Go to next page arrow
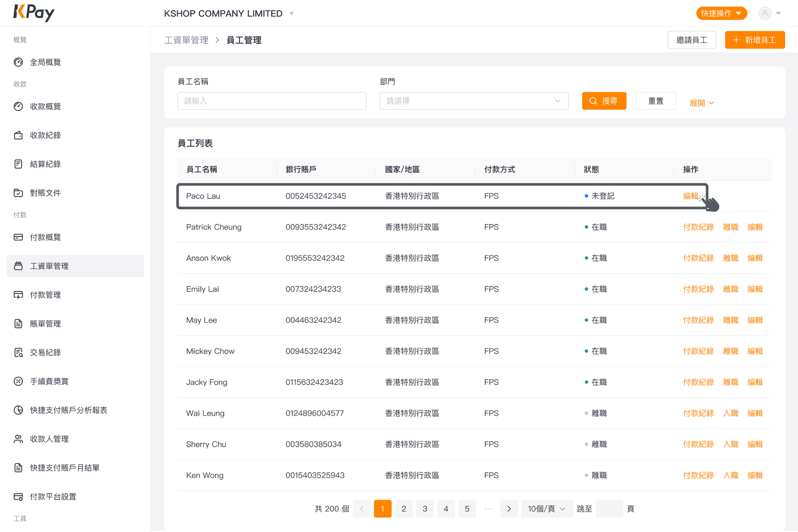Image resolution: width=798 pixels, height=532 pixels. pyautogui.click(x=509, y=509)
